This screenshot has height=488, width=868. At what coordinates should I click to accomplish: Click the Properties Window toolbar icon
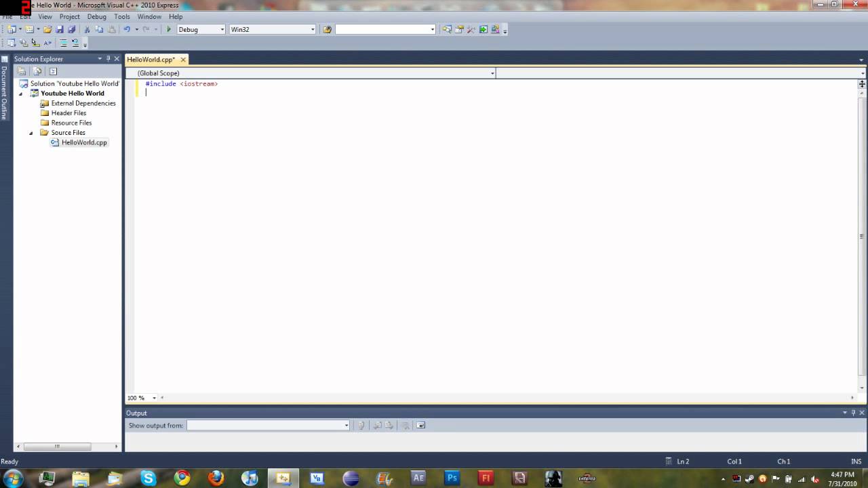459,29
